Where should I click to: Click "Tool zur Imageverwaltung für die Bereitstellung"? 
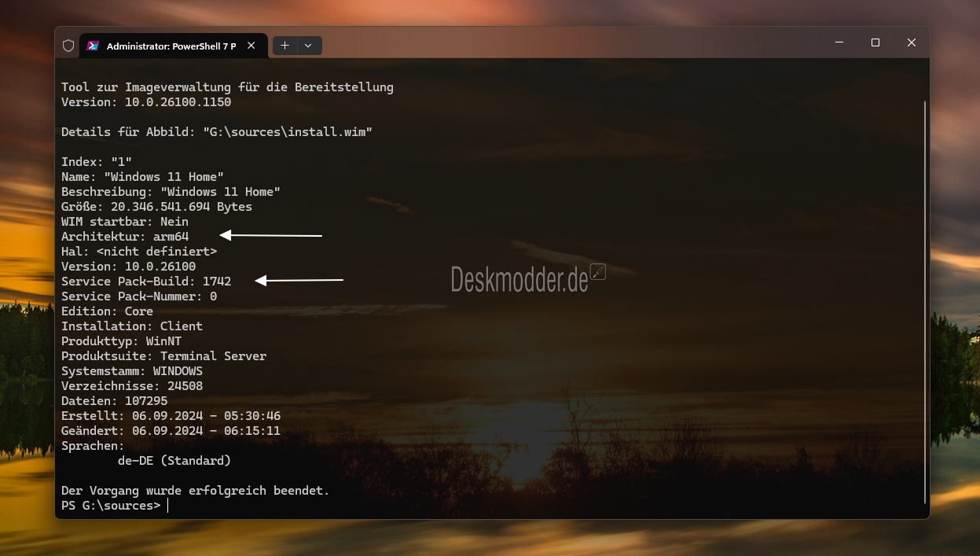coord(227,87)
